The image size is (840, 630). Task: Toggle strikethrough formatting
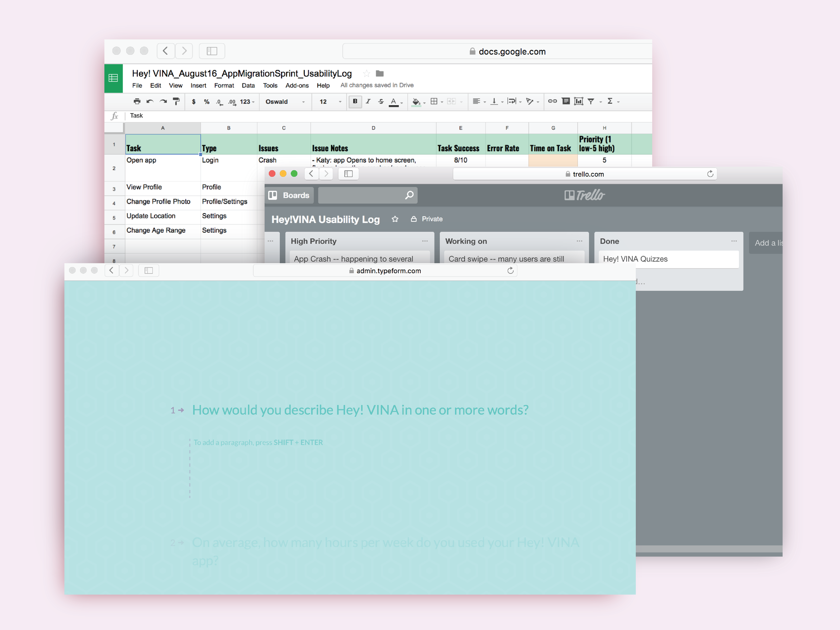(381, 101)
